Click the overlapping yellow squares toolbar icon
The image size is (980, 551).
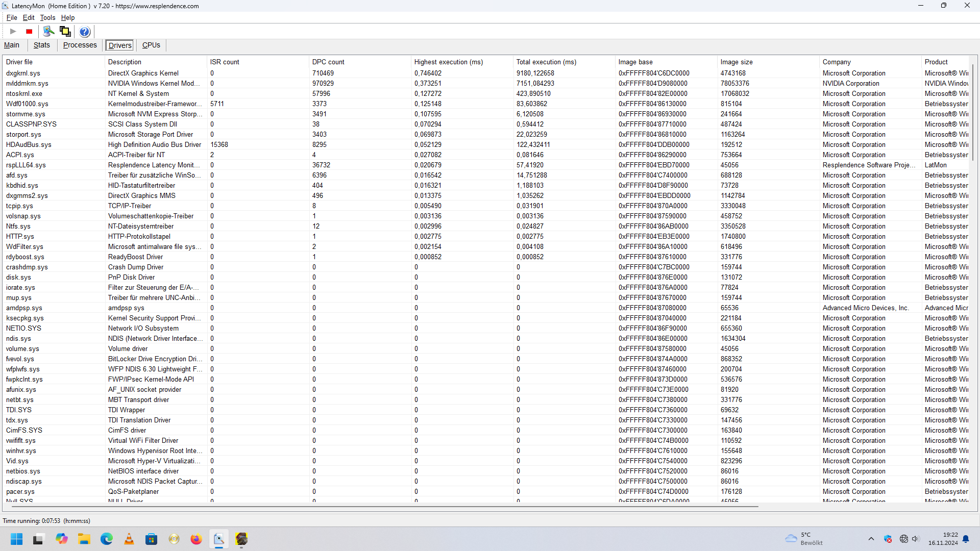point(65,32)
